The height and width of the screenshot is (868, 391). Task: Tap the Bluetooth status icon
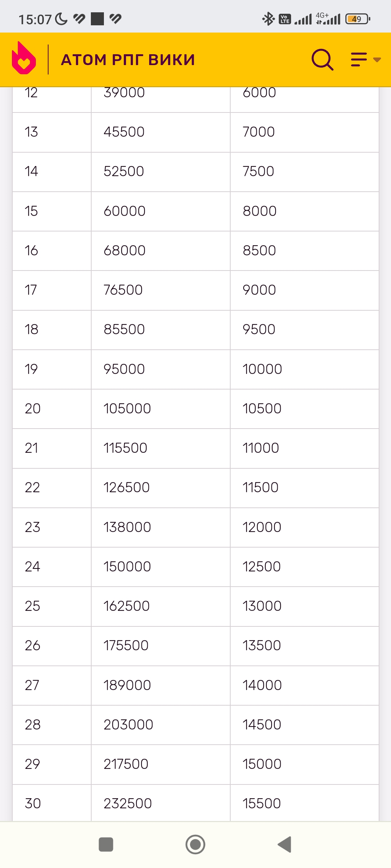pyautogui.click(x=268, y=19)
